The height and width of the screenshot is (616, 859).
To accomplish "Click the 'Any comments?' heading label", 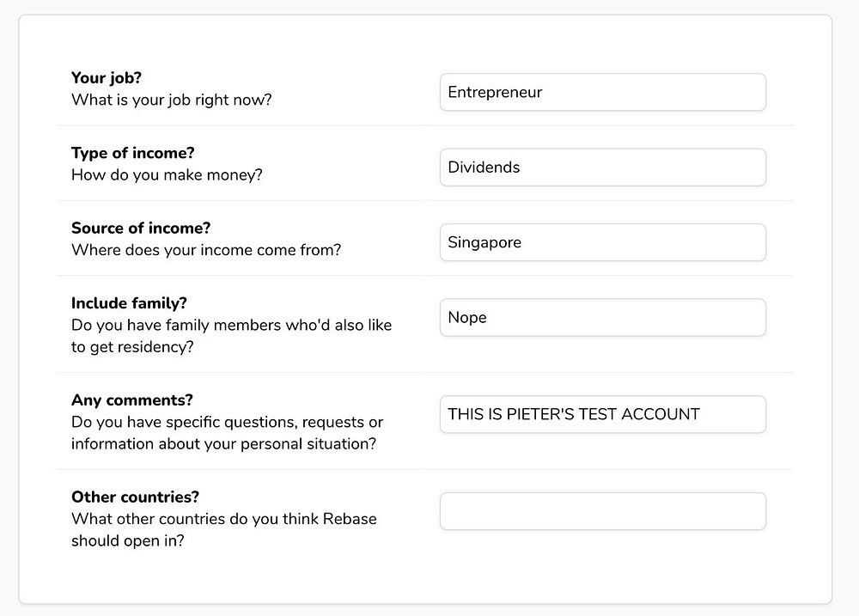I will tap(132, 399).
